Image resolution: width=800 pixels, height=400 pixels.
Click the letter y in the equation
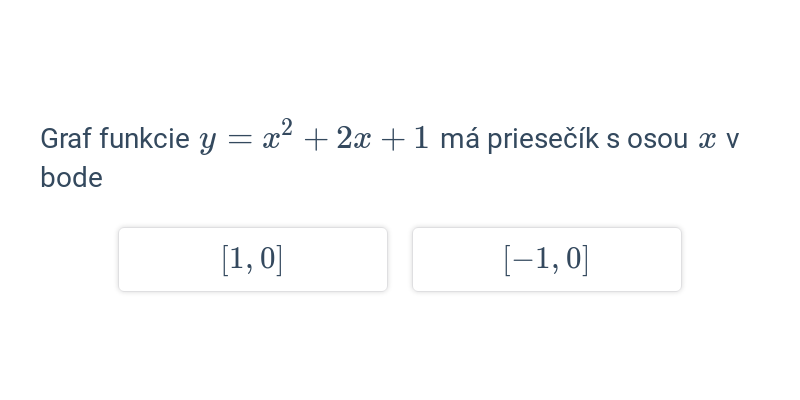207,143
